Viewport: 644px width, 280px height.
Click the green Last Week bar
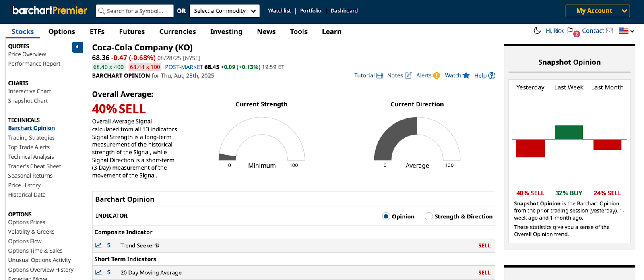tap(569, 132)
